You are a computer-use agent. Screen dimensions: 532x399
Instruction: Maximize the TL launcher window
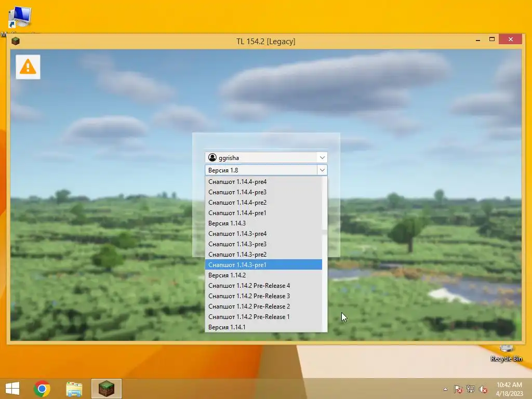[x=491, y=39]
